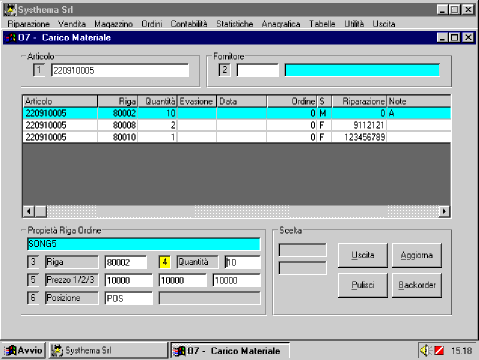This screenshot has height=360, width=479.
Task: Click the second empty Scelta field
Action: [303, 268]
